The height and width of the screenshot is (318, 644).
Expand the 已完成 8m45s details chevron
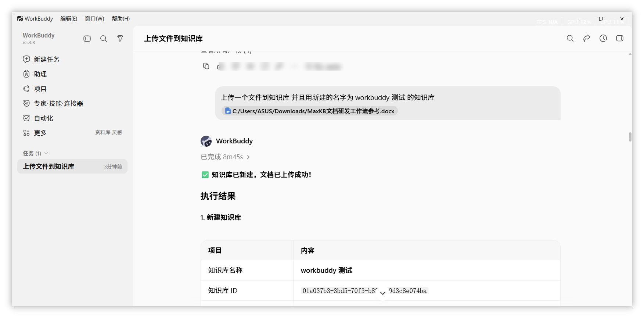click(x=248, y=157)
